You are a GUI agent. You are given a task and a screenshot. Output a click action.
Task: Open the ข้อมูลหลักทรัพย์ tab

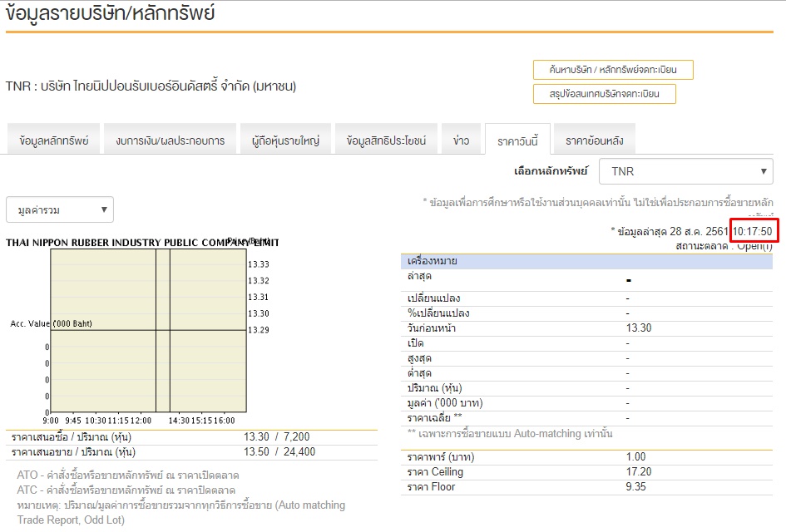coord(53,140)
